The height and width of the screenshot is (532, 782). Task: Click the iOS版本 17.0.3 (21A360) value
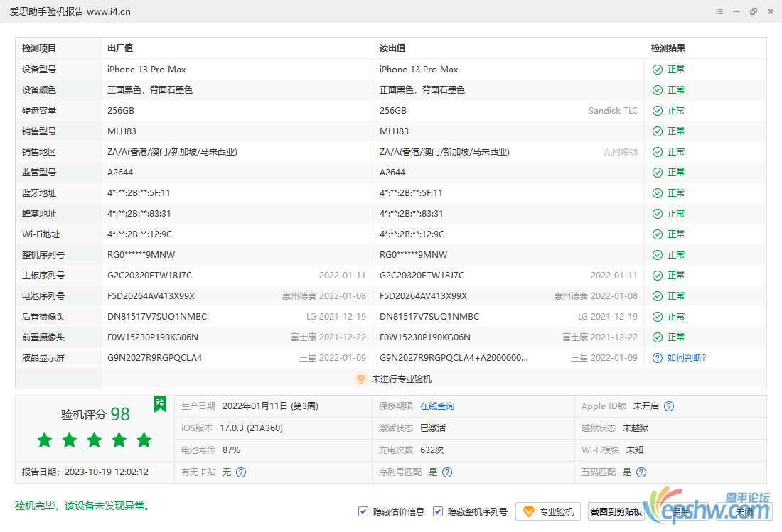pos(252,428)
